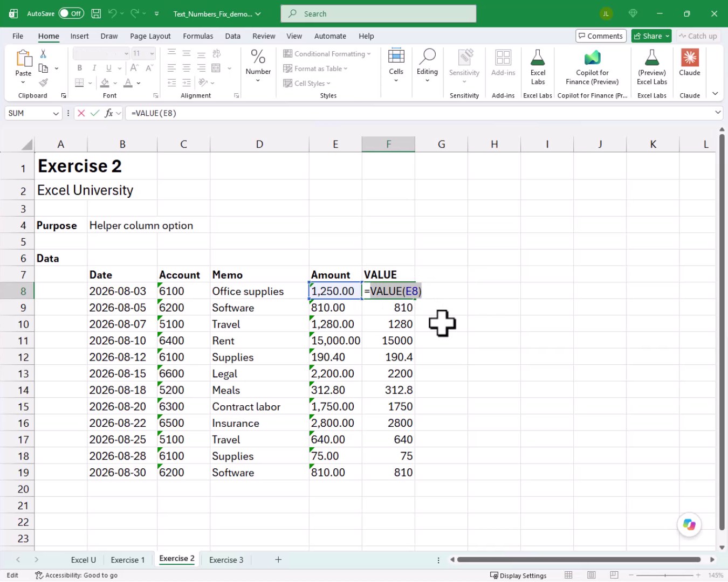
Task: Cancel the formula entry with the X
Action: click(81, 113)
